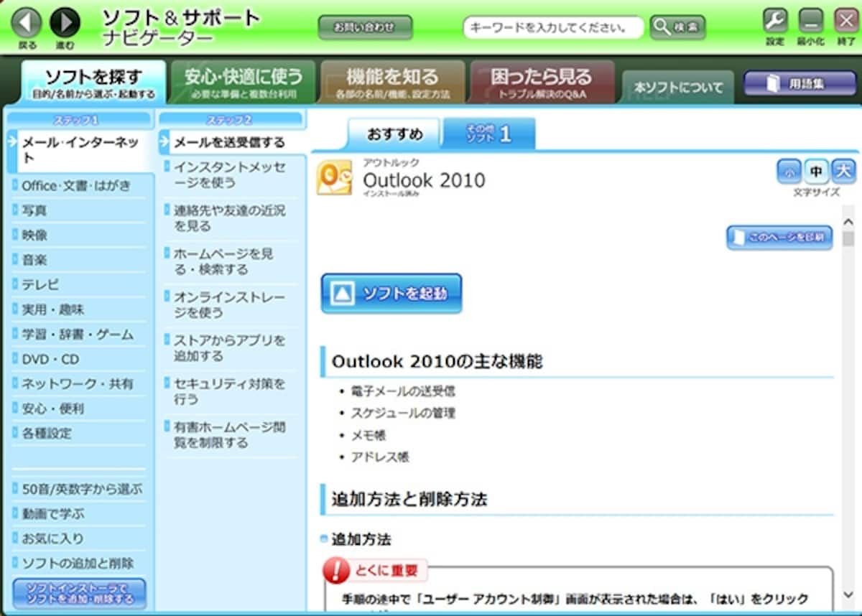Print this page with このページを印刷
Image resolution: width=862 pixels, height=616 pixels.
779,238
